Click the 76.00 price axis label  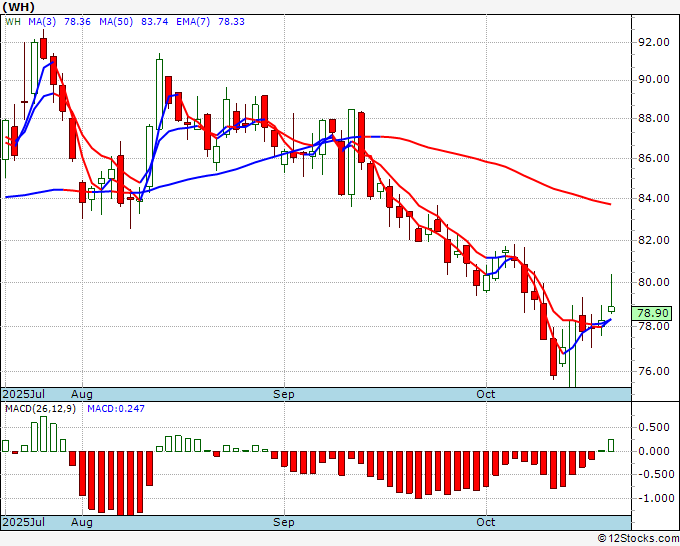(x=654, y=371)
